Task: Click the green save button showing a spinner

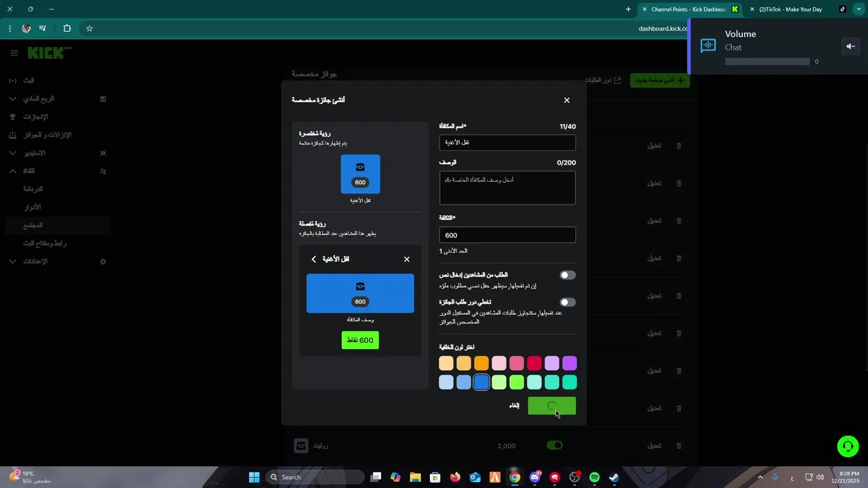Action: tap(552, 405)
